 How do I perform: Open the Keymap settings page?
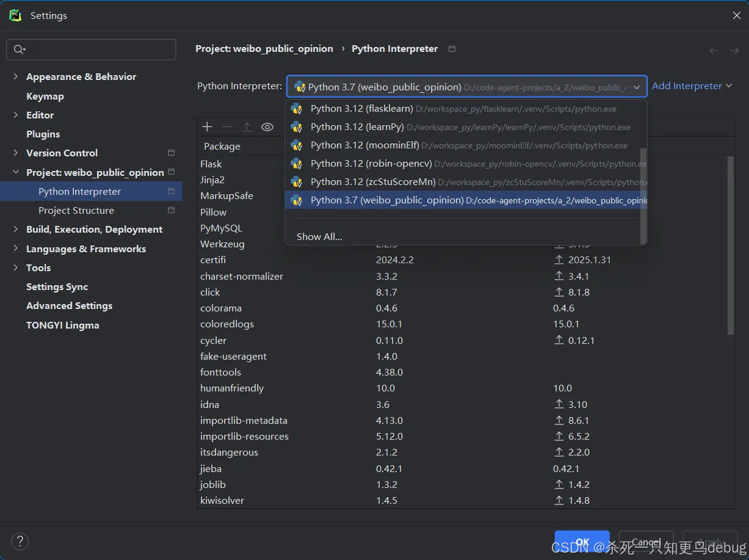pos(45,96)
